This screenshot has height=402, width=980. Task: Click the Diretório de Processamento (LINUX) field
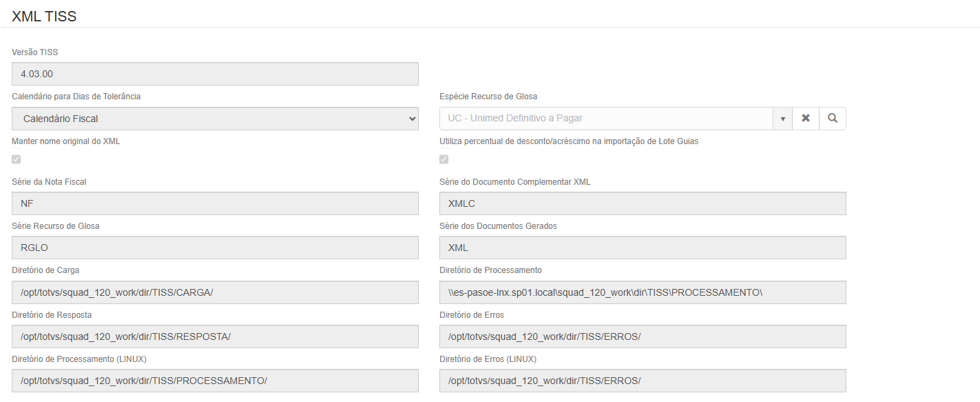point(215,381)
